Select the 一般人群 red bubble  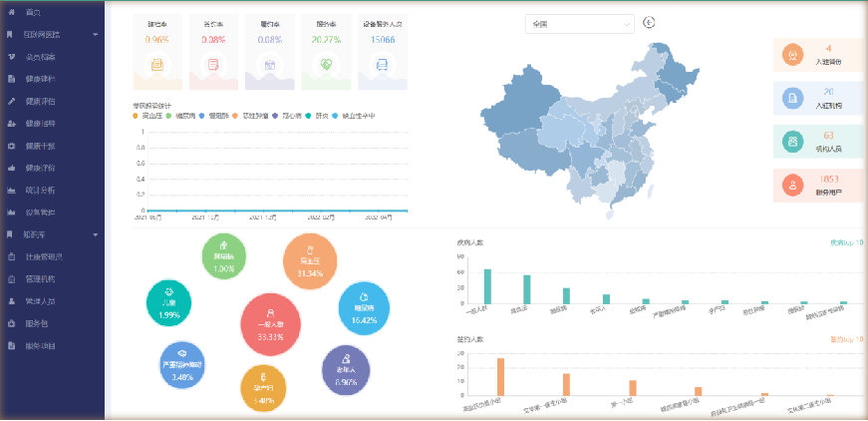(271, 326)
